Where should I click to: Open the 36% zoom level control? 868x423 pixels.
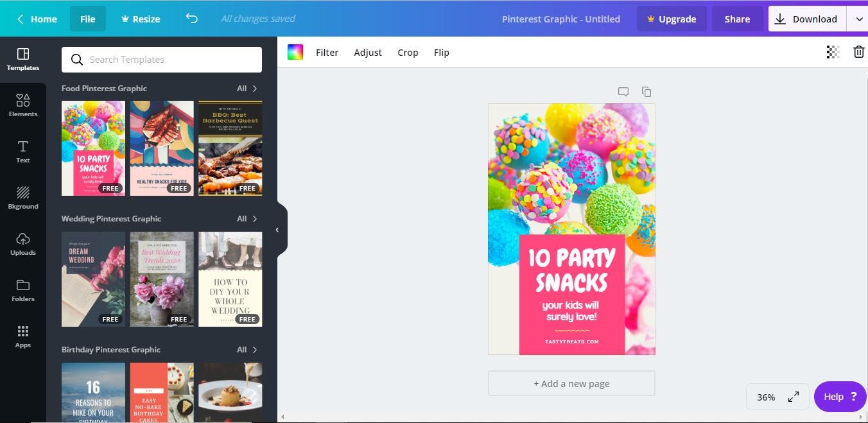(x=766, y=397)
